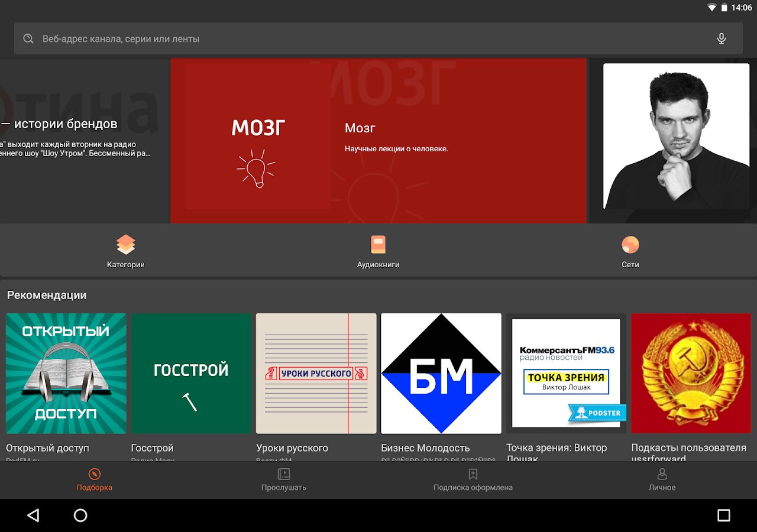Tap the Android recent apps square
Screen dimensions: 757x532
[724, 515]
